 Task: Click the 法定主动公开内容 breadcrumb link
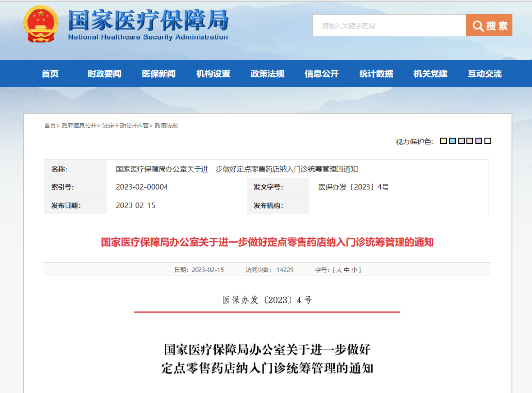coord(126,126)
